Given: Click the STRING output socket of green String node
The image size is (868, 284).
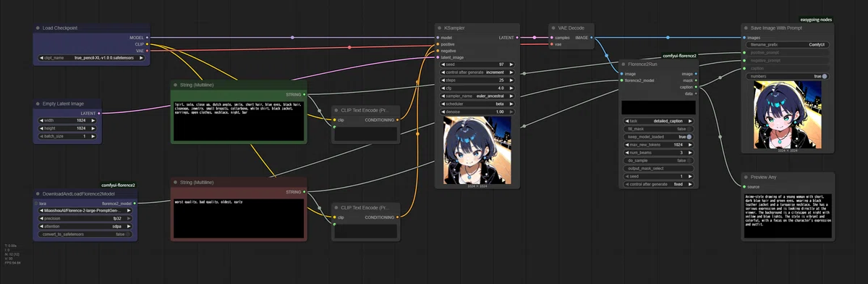Looking at the screenshot, I should [305, 94].
